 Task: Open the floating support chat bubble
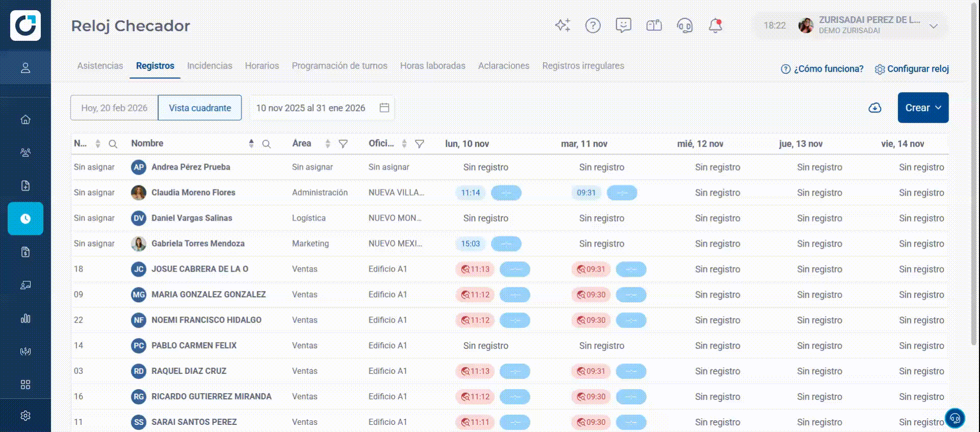pos(955,418)
